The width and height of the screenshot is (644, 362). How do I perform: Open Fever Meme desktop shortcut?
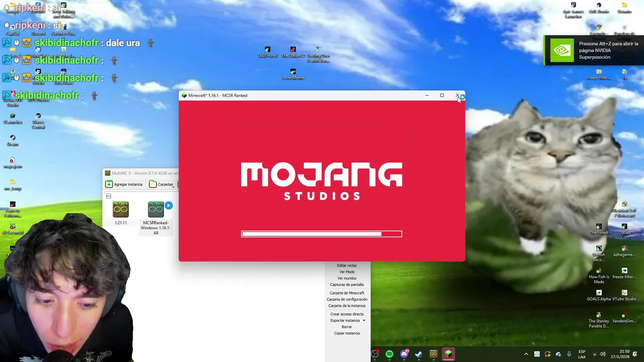coord(293,74)
